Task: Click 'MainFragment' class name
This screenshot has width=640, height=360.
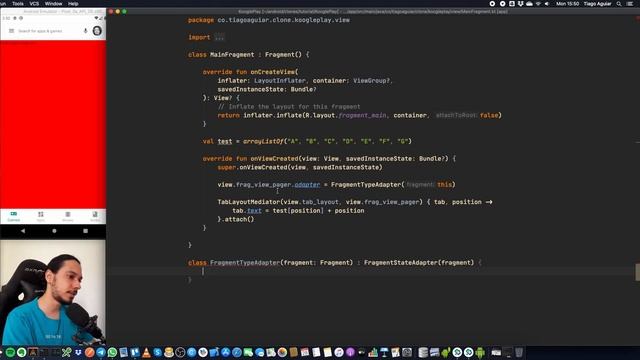Action: coord(232,55)
